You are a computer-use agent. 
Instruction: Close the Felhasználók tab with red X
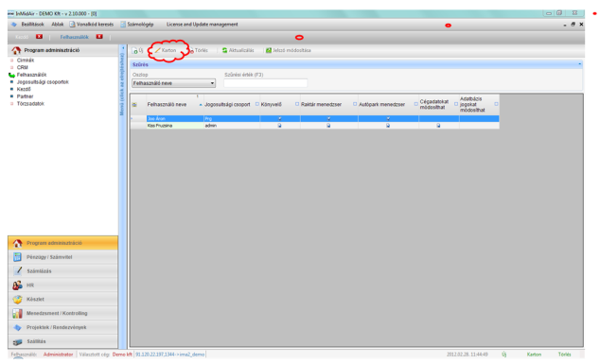99,37
